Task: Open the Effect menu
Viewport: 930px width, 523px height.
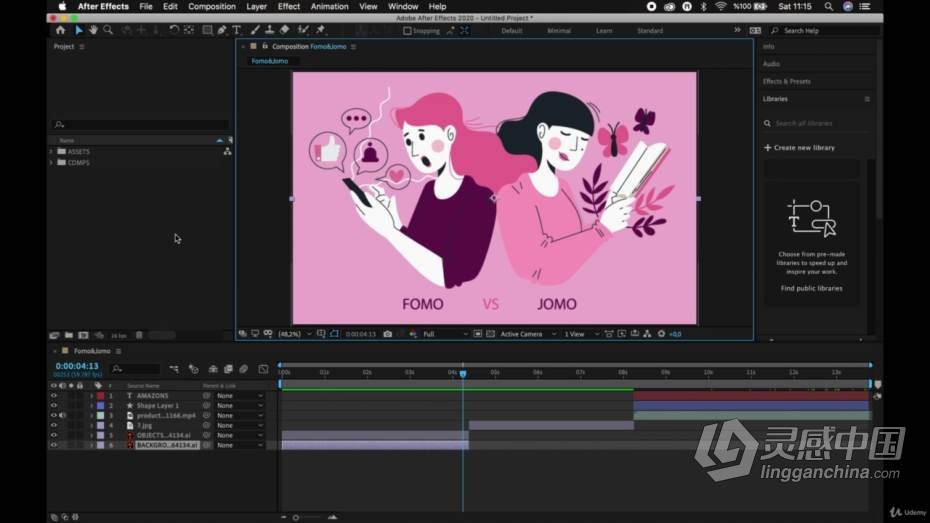Action: (289, 7)
